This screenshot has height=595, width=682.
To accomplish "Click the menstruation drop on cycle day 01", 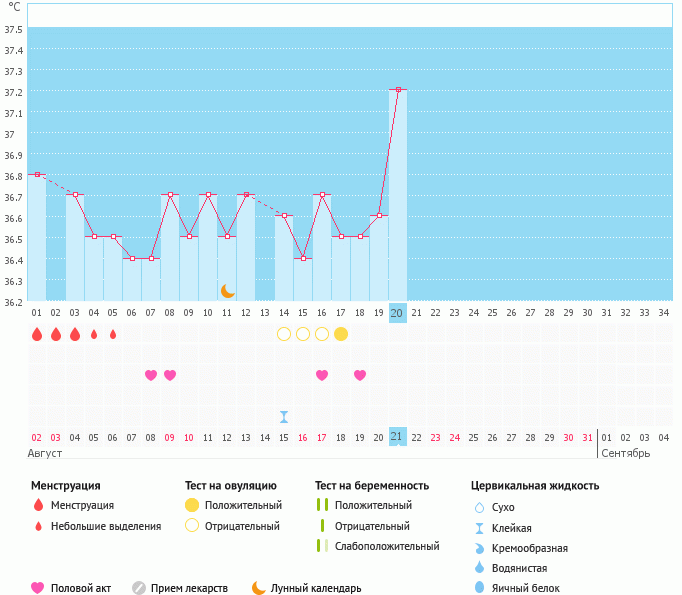I will pyautogui.click(x=37, y=334).
